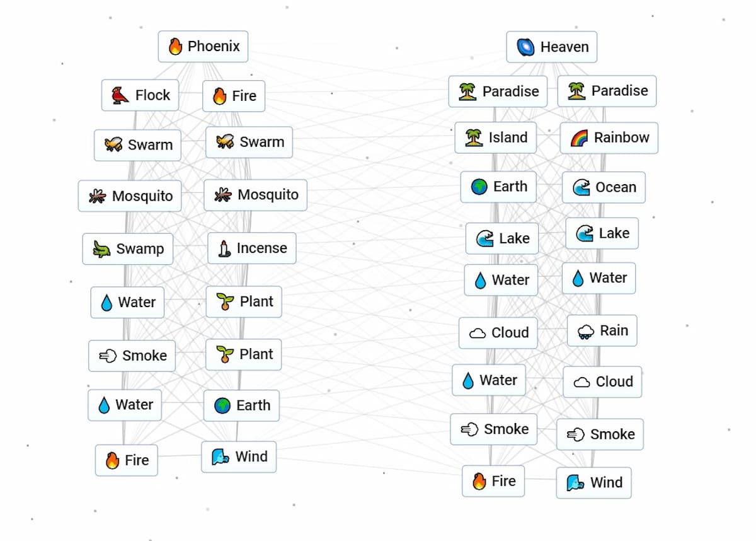Click the globe icon on right Earth
The width and height of the screenshot is (756, 541).
(x=479, y=187)
